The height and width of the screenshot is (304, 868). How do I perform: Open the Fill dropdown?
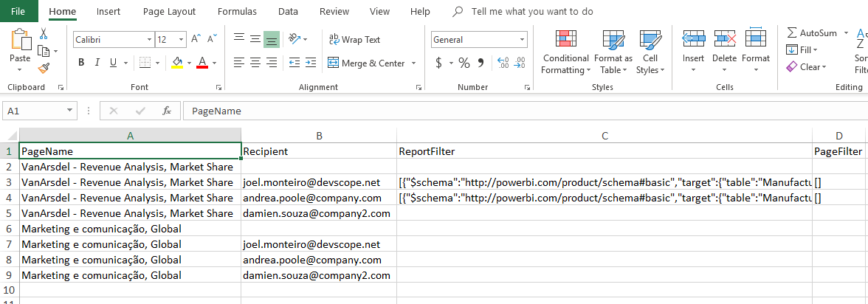click(x=802, y=50)
